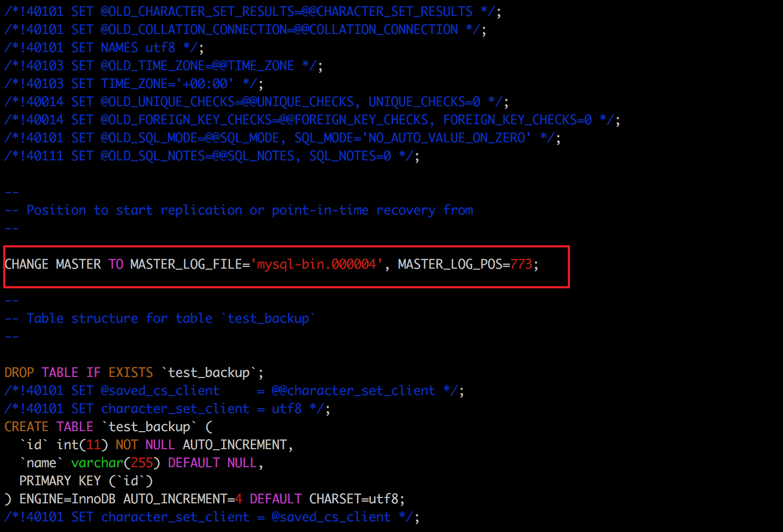Image resolution: width=783 pixels, height=532 pixels.
Task: Click the 'character_set_client = utf8' line
Action: [167, 409]
